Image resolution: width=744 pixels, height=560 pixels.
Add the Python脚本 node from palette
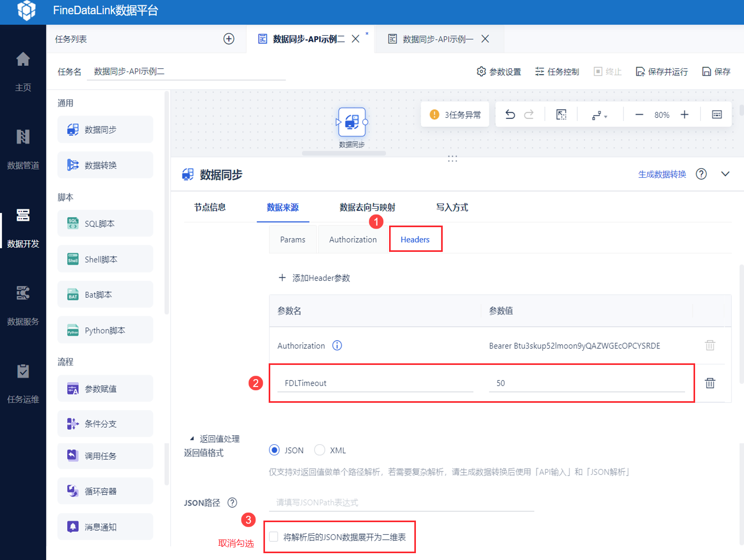pyautogui.click(x=105, y=330)
